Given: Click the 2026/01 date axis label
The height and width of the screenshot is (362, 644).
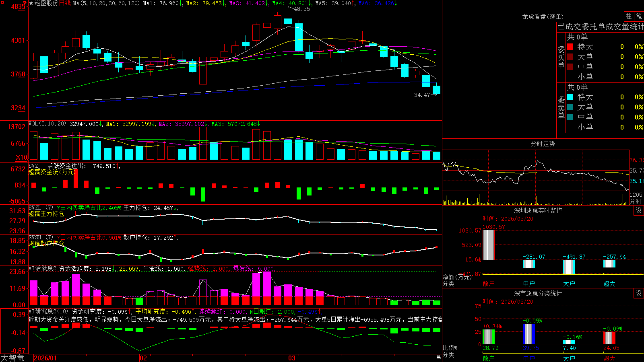Looking at the screenshot, I should coord(45,358).
